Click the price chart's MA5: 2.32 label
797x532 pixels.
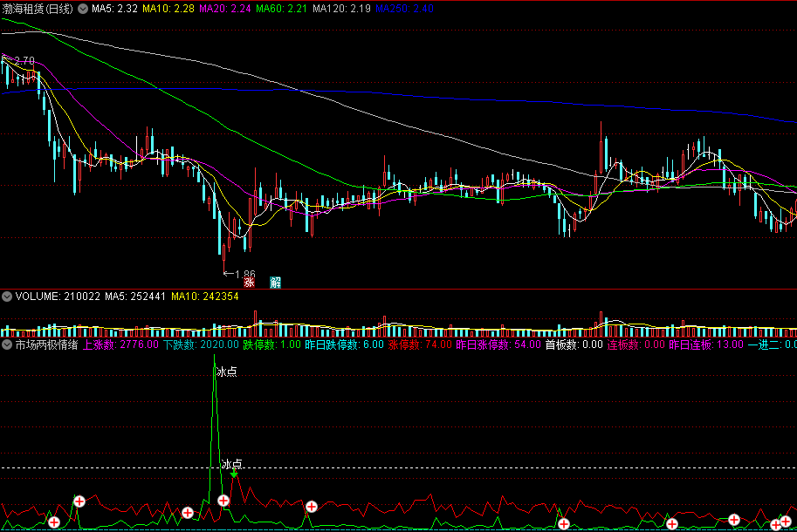click(114, 9)
